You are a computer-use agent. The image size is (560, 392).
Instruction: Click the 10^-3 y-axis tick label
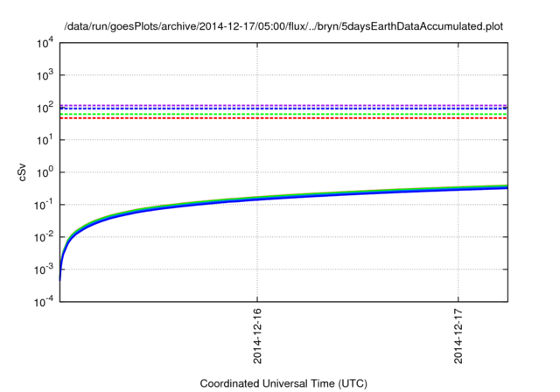[44, 269]
